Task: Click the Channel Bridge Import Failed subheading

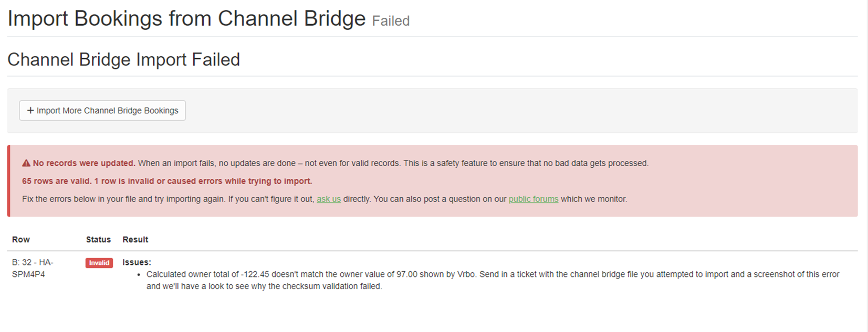Action: click(x=123, y=60)
